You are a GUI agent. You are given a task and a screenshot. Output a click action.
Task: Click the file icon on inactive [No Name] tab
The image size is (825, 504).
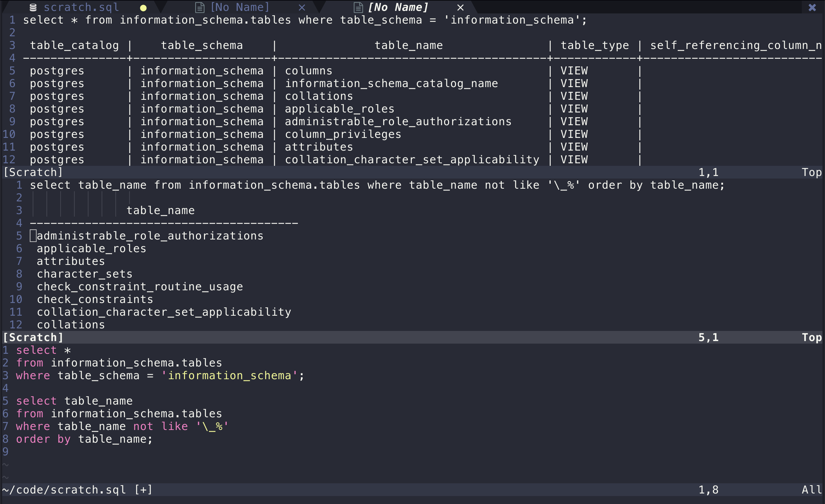coord(200,7)
